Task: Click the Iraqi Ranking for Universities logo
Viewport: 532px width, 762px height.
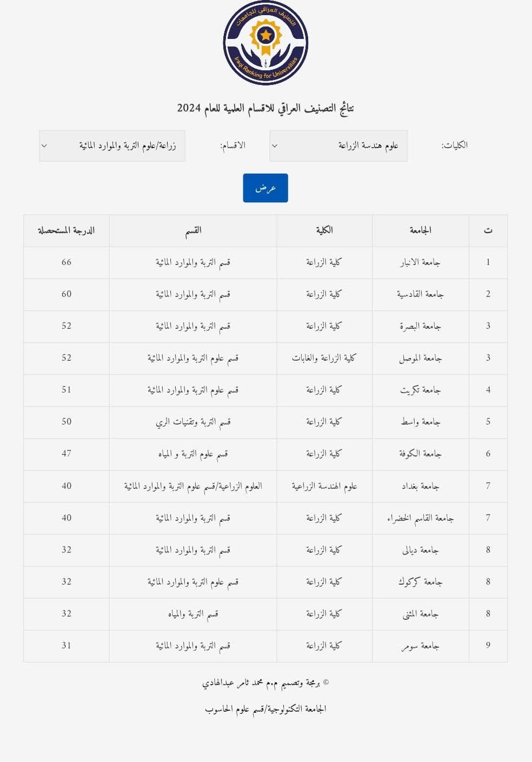Action: click(x=265, y=43)
